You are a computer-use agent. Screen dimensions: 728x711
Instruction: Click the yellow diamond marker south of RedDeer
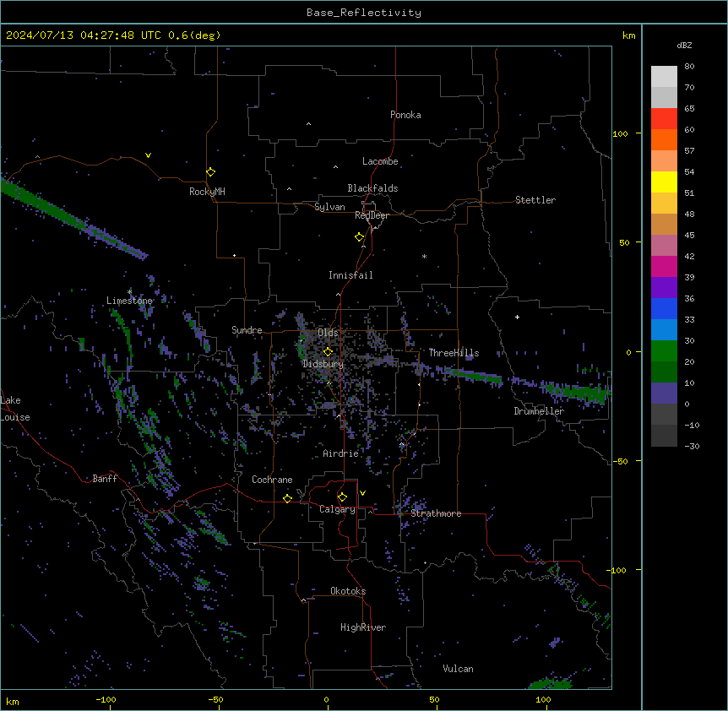pyautogui.click(x=360, y=237)
